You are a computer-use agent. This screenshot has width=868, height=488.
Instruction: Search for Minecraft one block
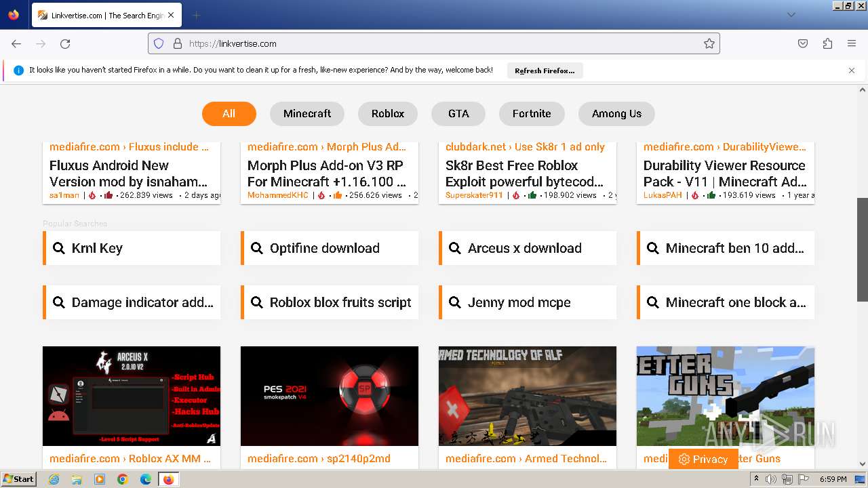coord(726,302)
